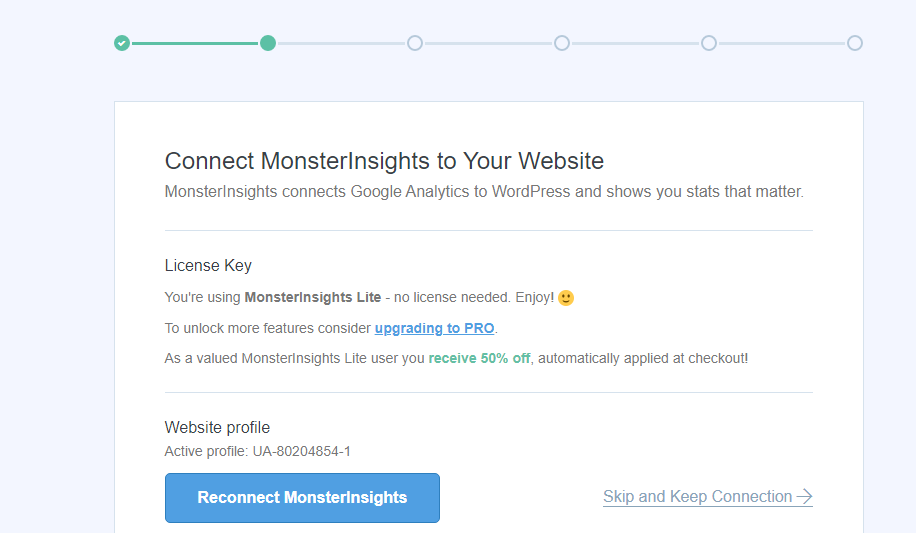Click the Reconnect MonsterInsights button
916x533 pixels.
point(302,498)
